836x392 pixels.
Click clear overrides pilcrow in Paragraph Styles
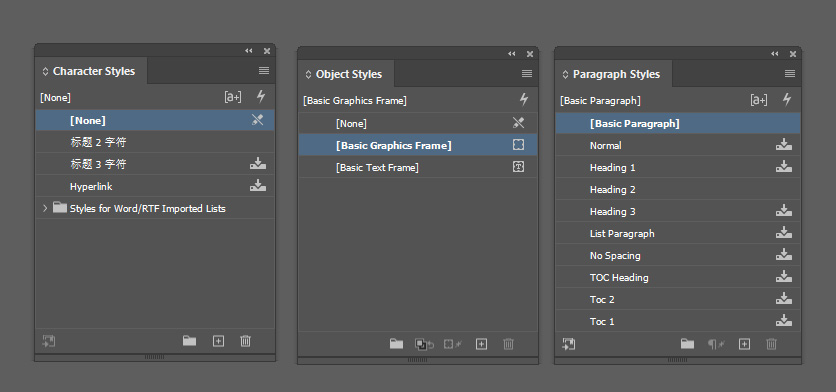click(x=716, y=344)
